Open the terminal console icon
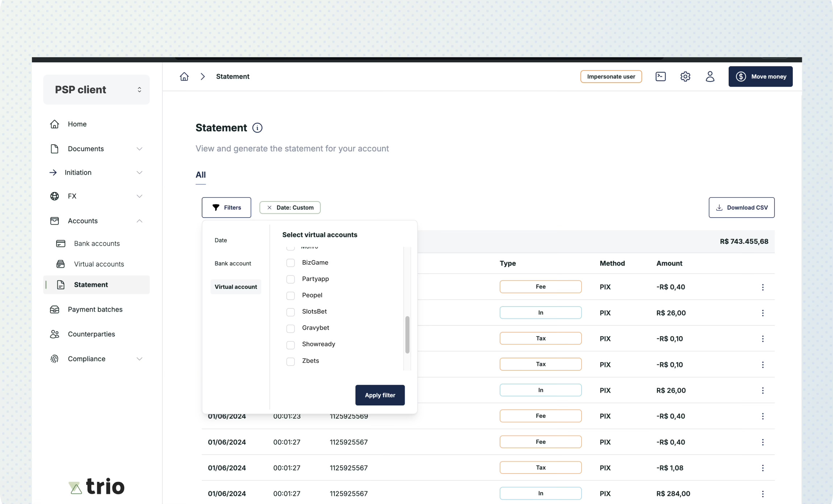833x504 pixels. coord(660,76)
